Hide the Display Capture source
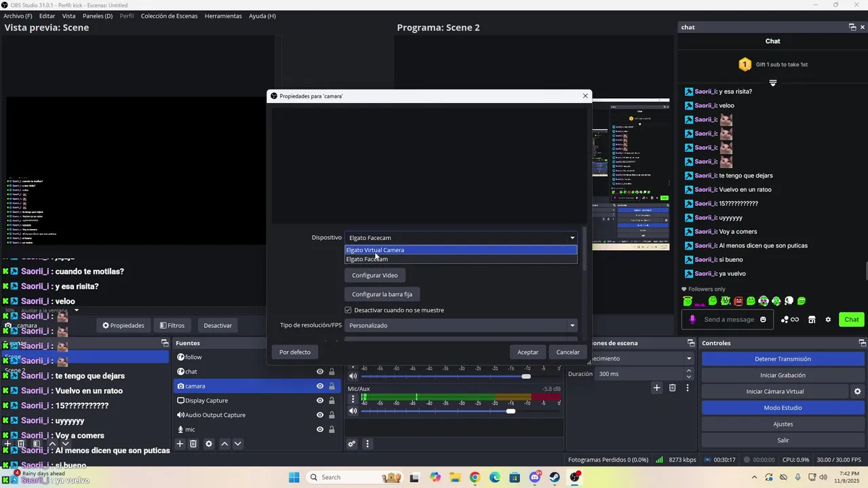868x488 pixels. pos(320,401)
